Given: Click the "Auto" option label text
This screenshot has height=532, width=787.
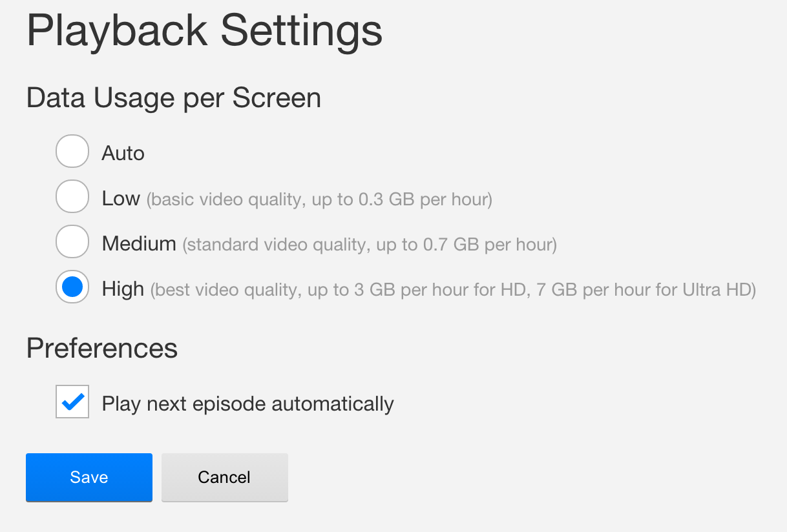Looking at the screenshot, I should pos(123,153).
